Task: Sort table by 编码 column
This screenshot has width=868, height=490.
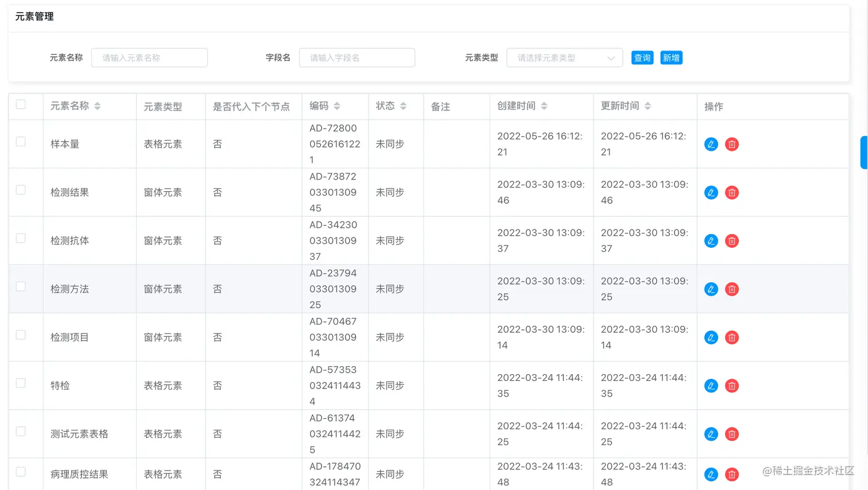Action: (337, 106)
